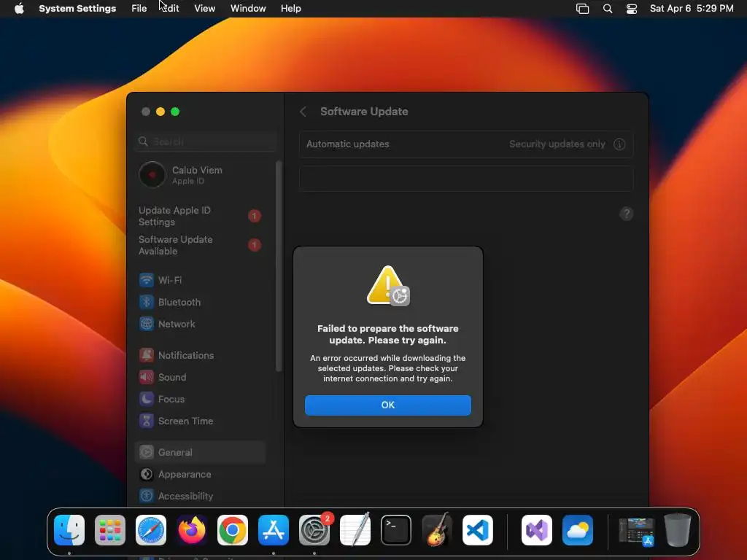Launch Firefox from the Dock
This screenshot has width=747, height=560.
(192, 530)
